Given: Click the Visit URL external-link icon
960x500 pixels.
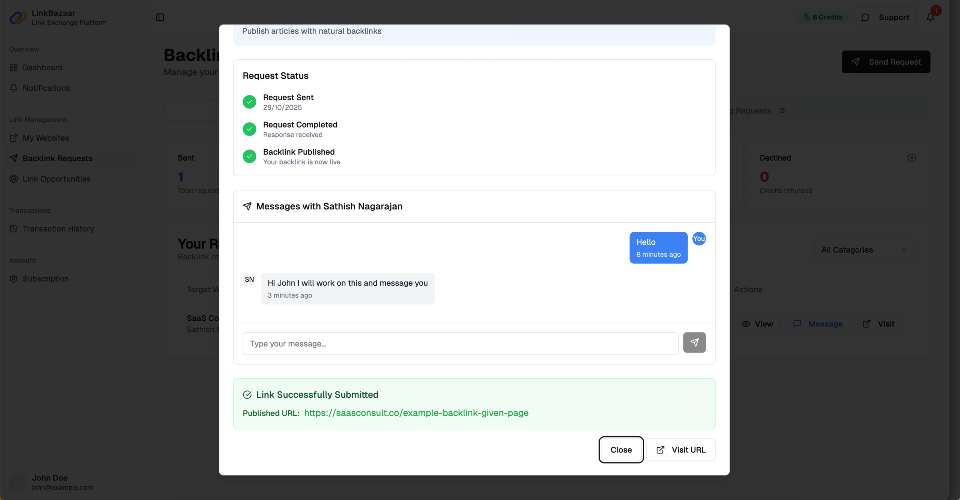Looking at the screenshot, I should 661,450.
